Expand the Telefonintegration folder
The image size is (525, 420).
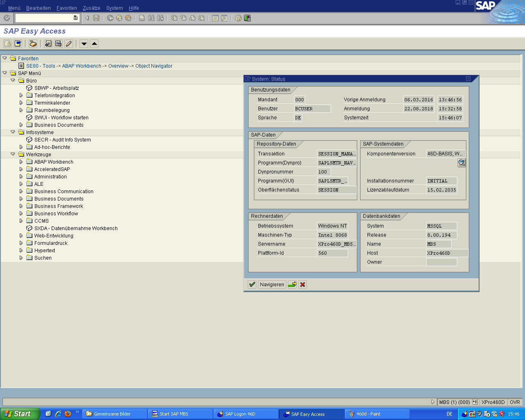click(21, 95)
